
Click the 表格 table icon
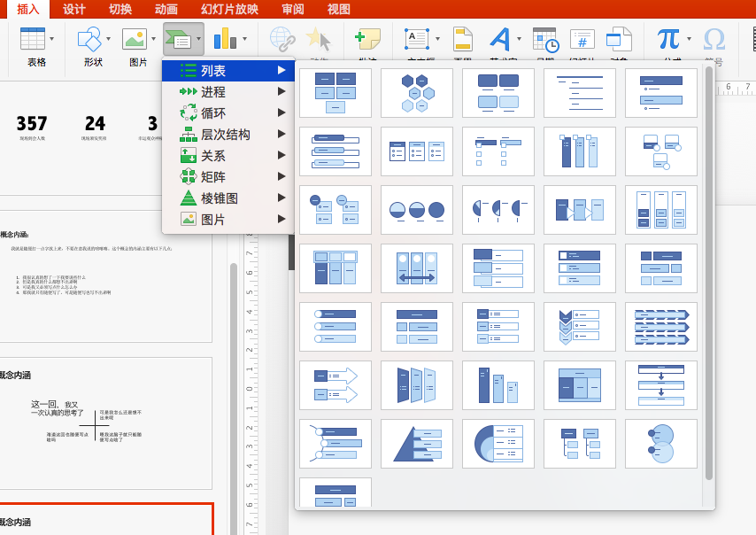pyautogui.click(x=32, y=39)
